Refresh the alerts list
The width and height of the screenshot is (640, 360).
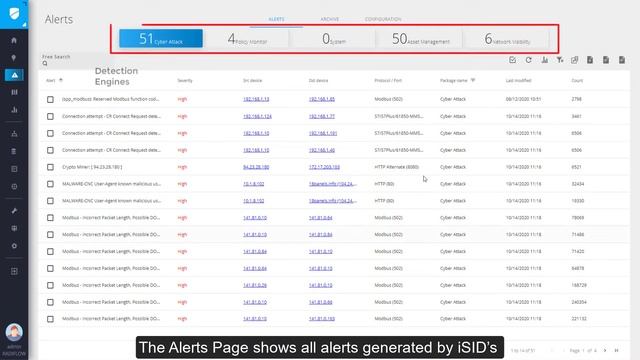529,60
